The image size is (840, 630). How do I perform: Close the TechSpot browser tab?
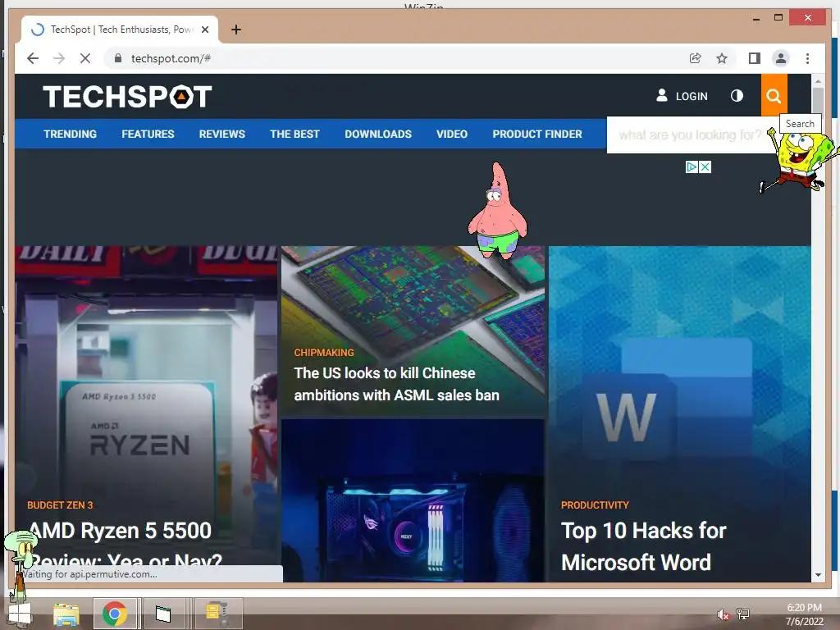coord(205,30)
